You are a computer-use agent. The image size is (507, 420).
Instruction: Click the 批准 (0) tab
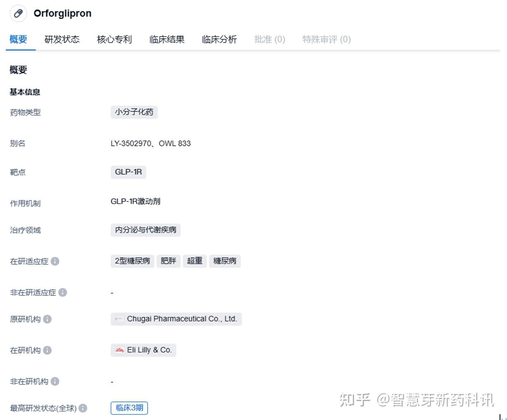(x=270, y=40)
